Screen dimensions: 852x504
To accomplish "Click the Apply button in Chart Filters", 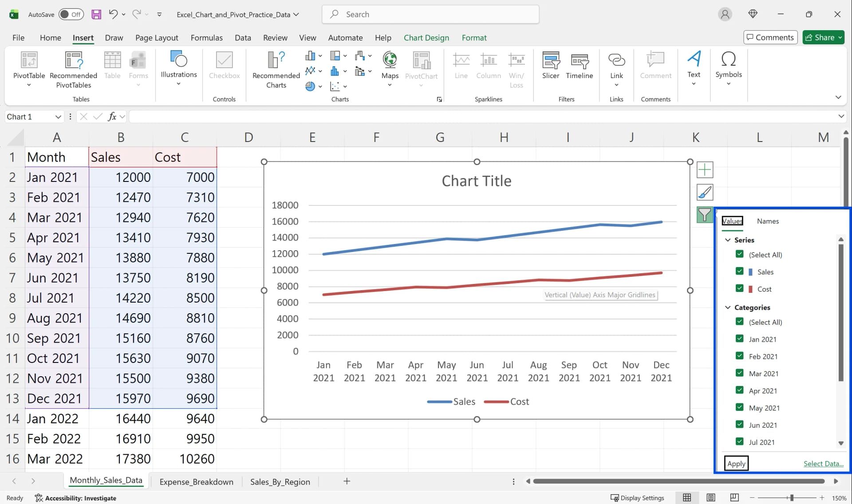I will click(736, 463).
